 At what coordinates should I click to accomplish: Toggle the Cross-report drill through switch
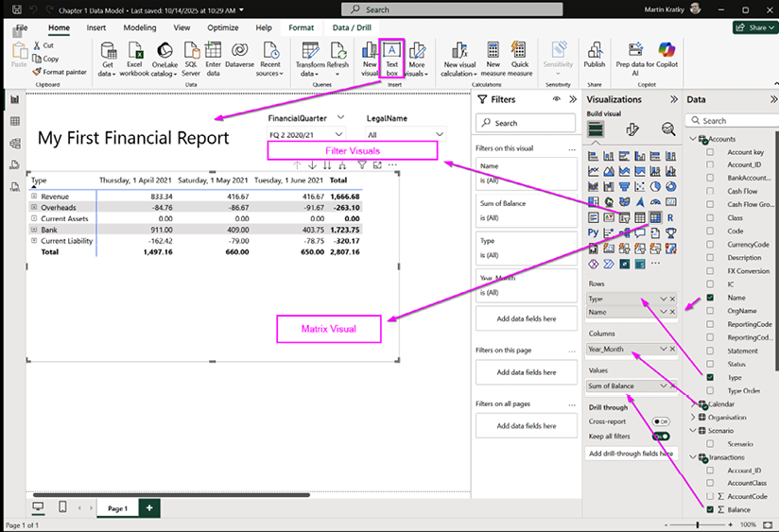tap(660, 421)
